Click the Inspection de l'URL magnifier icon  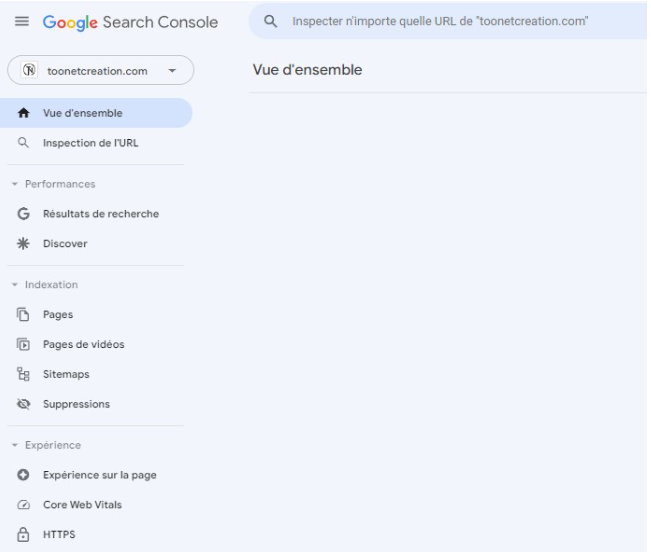22,143
